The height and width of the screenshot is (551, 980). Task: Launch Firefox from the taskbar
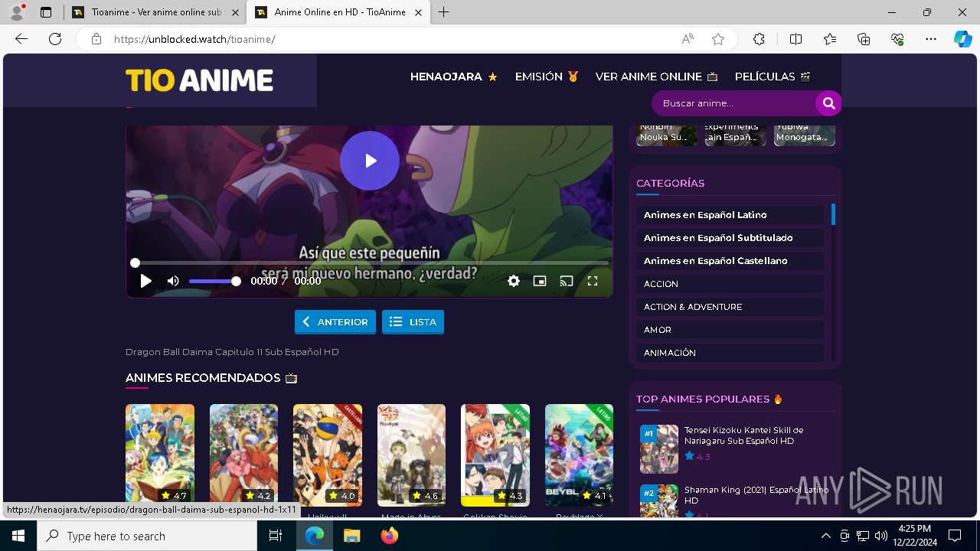click(x=390, y=536)
